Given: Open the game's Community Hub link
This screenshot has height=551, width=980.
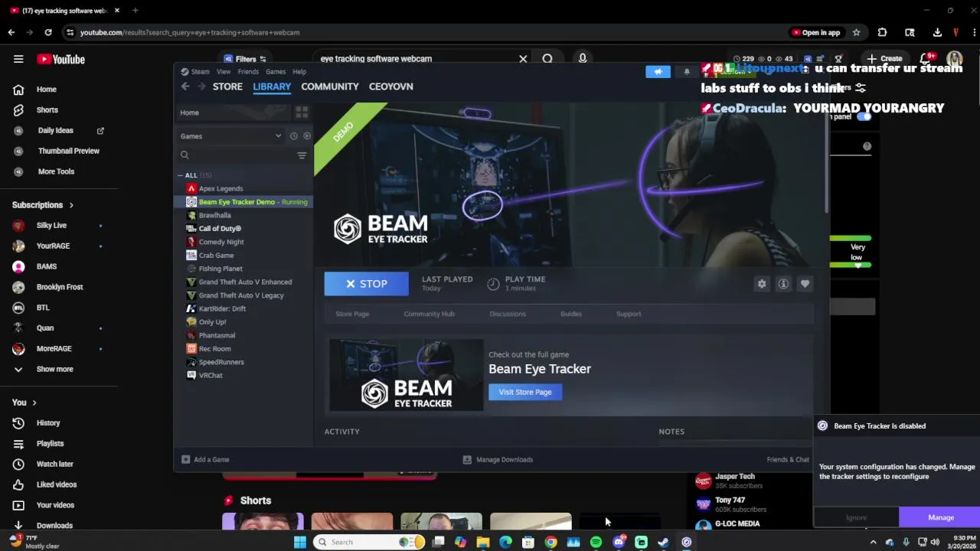Looking at the screenshot, I should [x=429, y=314].
